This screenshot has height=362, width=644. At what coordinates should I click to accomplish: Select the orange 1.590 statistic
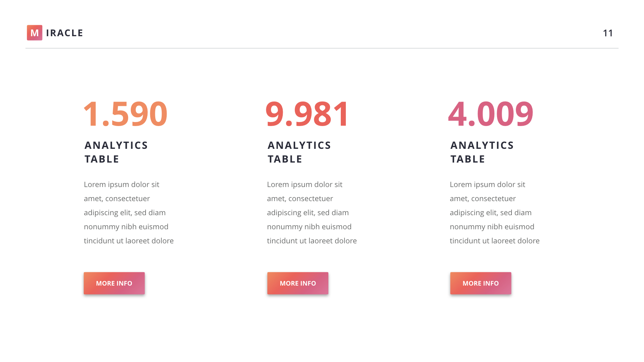pyautogui.click(x=125, y=114)
